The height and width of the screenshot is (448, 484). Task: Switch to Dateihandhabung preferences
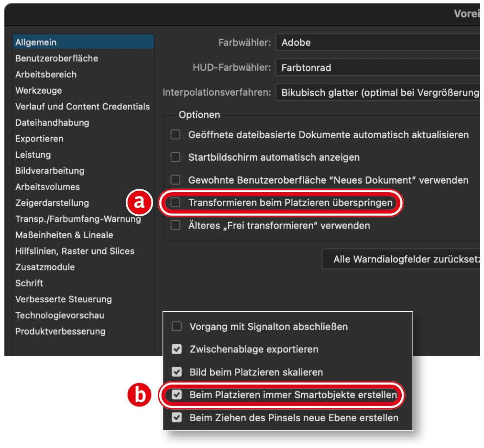pyautogui.click(x=52, y=122)
